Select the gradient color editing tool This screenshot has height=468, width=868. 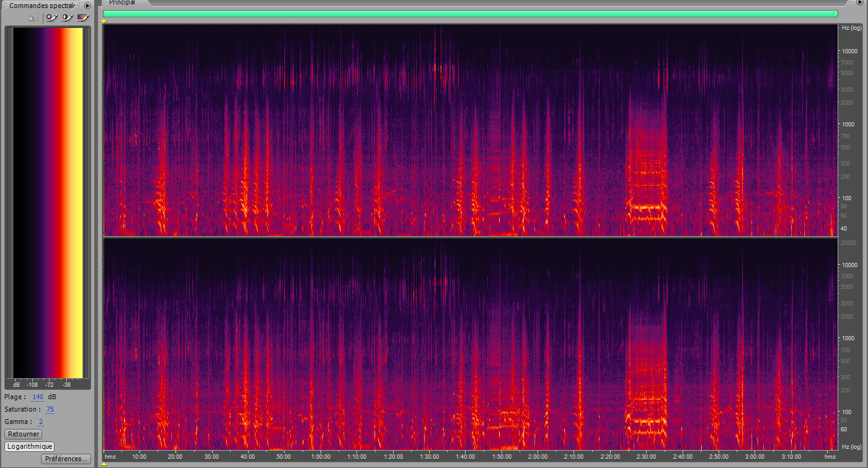pos(83,17)
